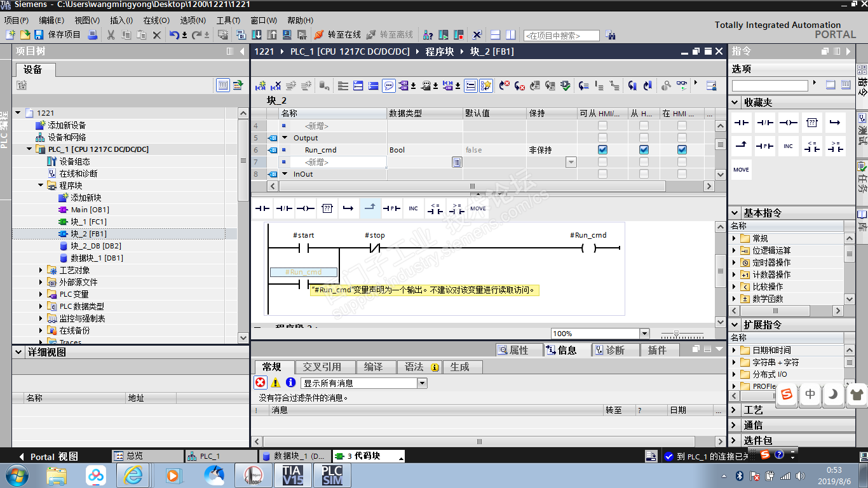Select Main [OB1] in the project tree

pos(90,210)
